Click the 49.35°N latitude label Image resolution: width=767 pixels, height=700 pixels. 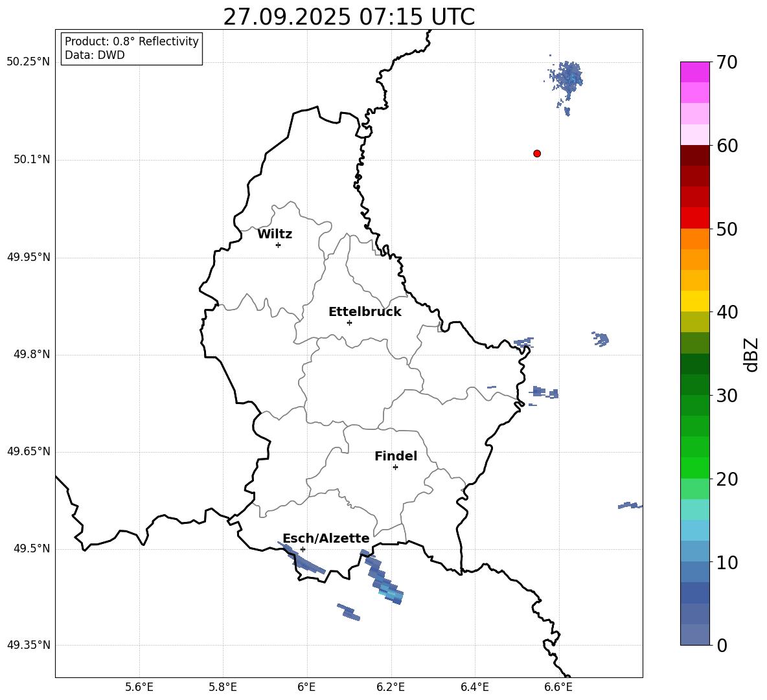[x=29, y=645]
